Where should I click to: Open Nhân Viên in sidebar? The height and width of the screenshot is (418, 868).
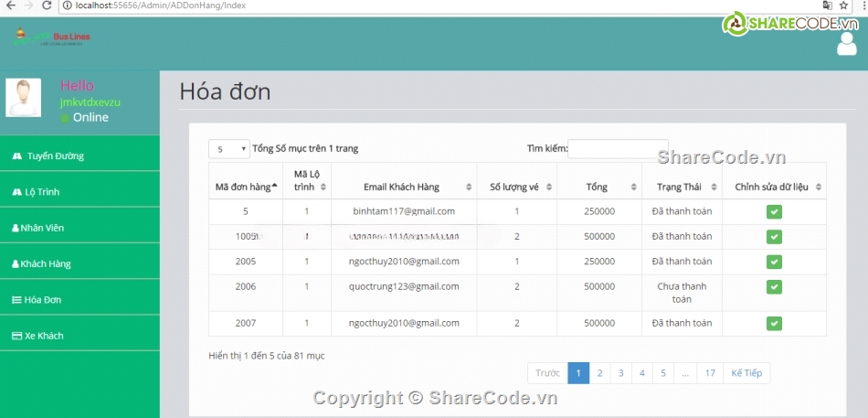point(79,228)
